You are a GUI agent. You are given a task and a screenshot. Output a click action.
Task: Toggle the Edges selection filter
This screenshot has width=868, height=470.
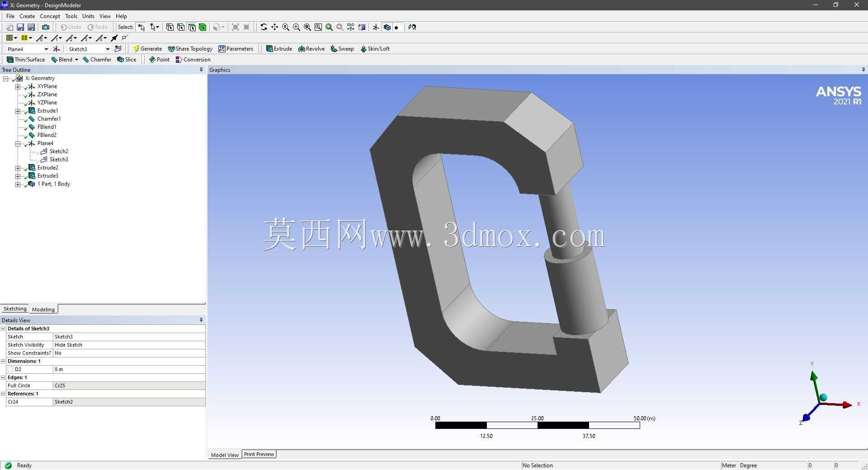pos(181,27)
